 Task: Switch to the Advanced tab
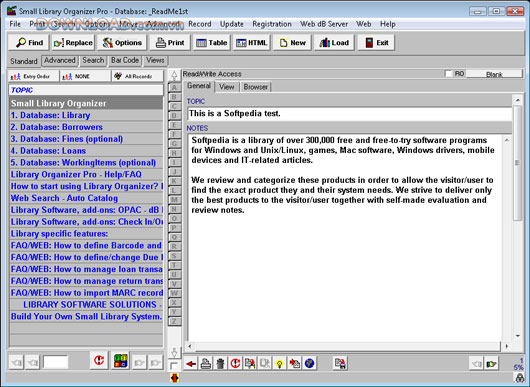pos(60,61)
